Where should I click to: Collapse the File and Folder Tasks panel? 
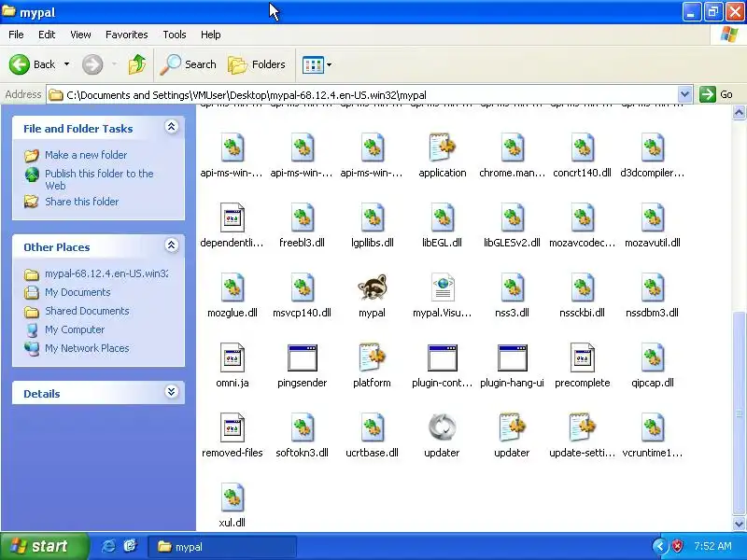[172, 127]
